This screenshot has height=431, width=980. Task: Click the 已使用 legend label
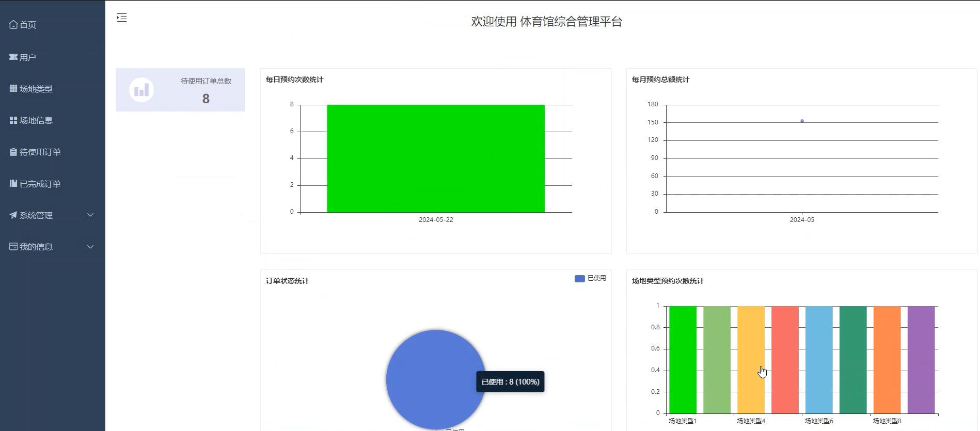coord(597,278)
